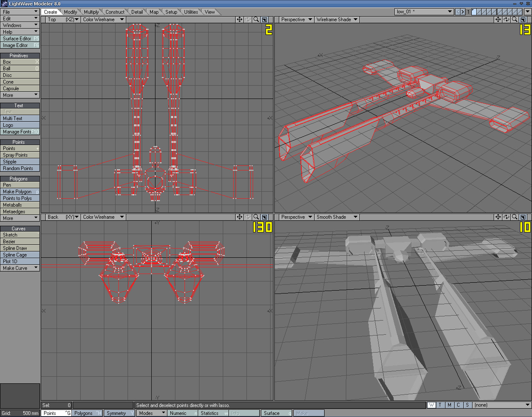Viewport: 532px width, 417px height.
Task: Click the rotate icon of the Wireframe Shade viewport
Action: pyautogui.click(x=506, y=20)
